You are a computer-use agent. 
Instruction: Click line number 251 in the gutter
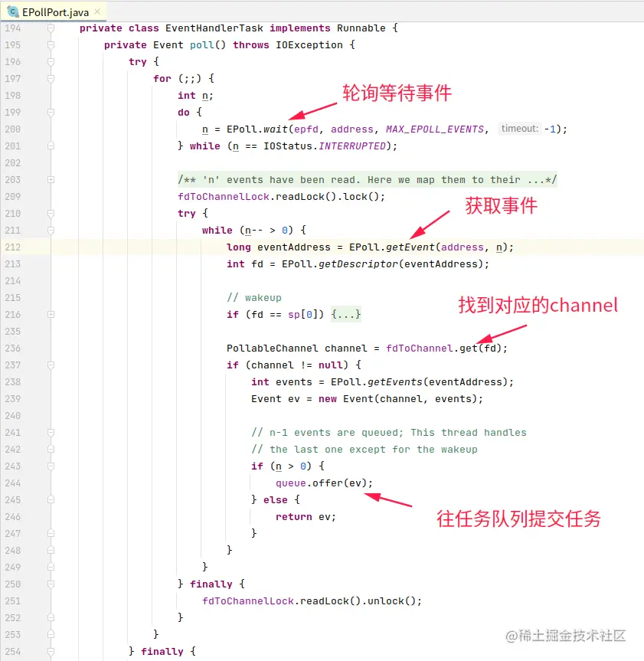click(x=13, y=601)
